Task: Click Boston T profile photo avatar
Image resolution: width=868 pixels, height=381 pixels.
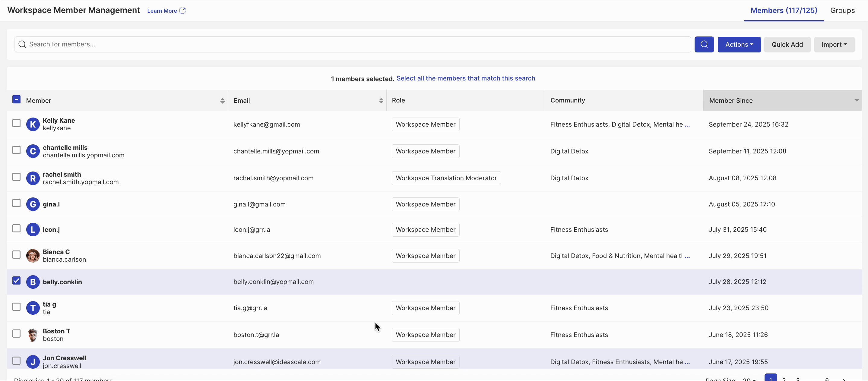Action: tap(33, 335)
